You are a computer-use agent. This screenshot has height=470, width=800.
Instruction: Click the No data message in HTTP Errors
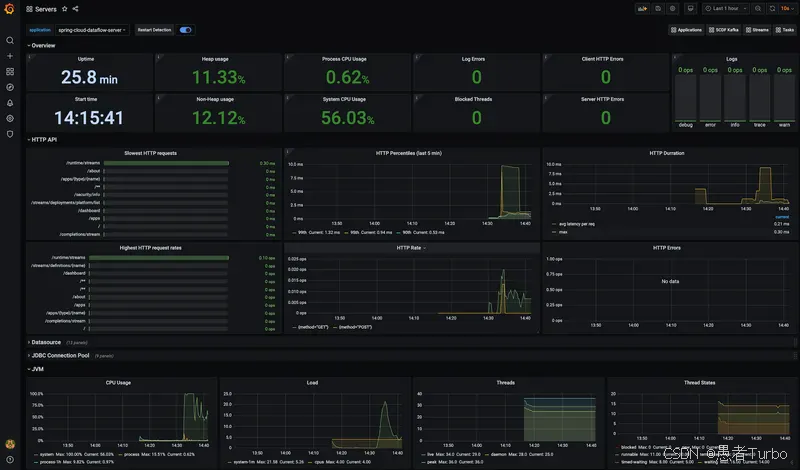670,281
